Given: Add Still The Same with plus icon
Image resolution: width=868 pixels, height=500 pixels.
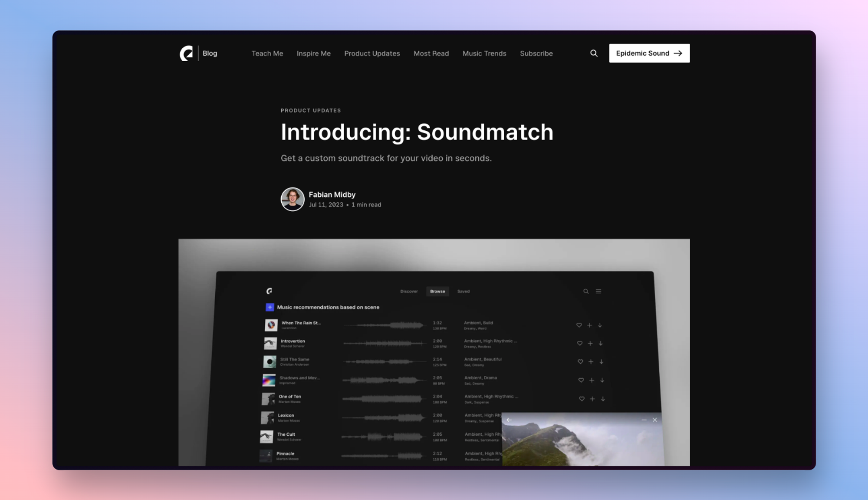Looking at the screenshot, I should click(591, 361).
